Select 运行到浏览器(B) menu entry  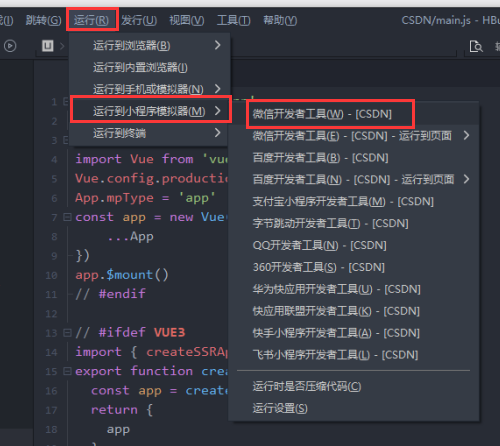click(x=149, y=45)
